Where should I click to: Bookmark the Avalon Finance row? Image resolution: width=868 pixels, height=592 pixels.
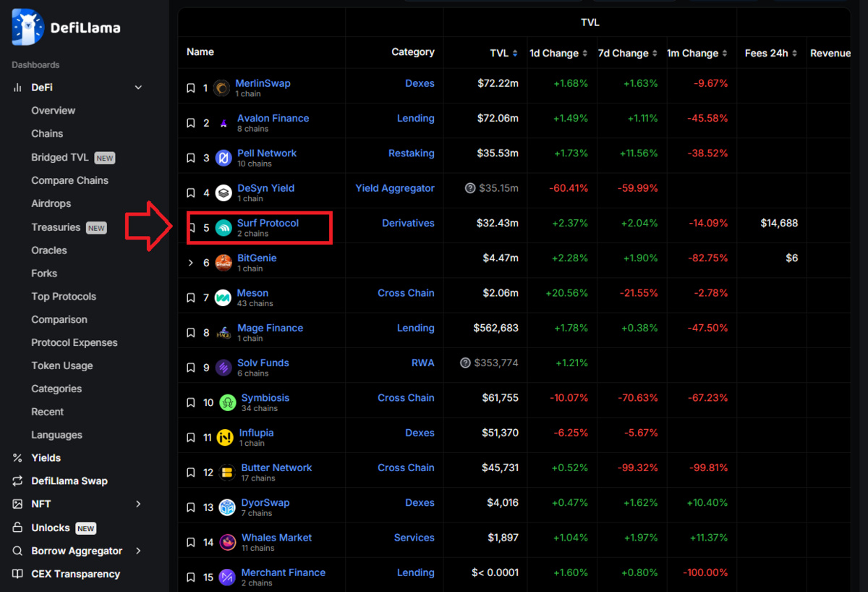(191, 123)
